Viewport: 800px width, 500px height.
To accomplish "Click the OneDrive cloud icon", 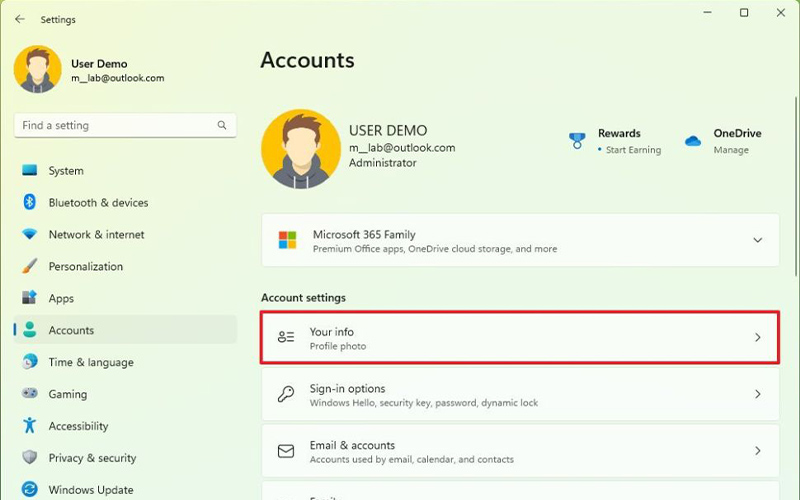I will coord(692,141).
